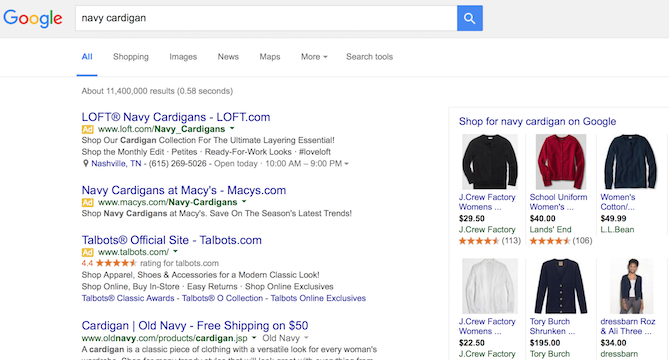
Task: Click red Lands' End cardigan image
Action: point(561,162)
